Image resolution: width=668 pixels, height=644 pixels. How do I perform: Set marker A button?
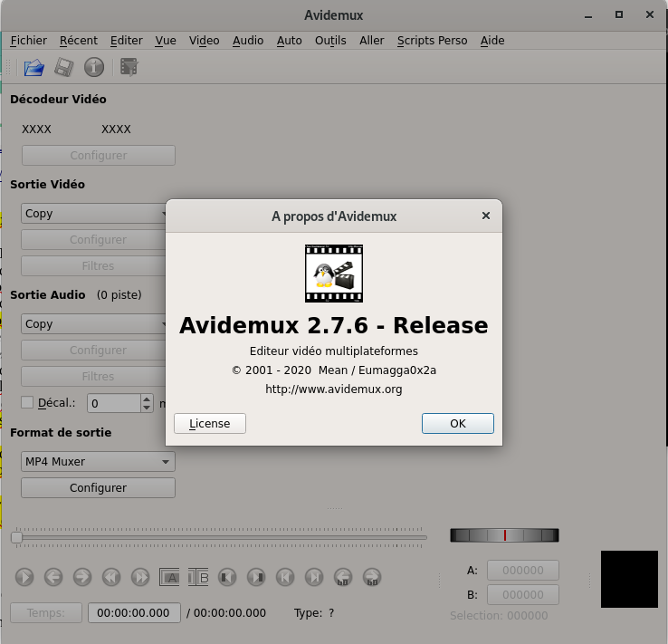click(x=169, y=578)
